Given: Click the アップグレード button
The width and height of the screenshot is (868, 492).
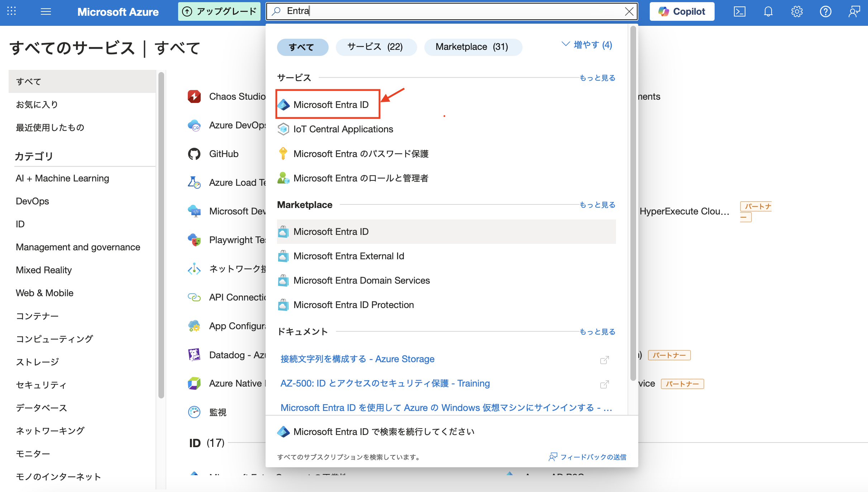Looking at the screenshot, I should pyautogui.click(x=219, y=11).
